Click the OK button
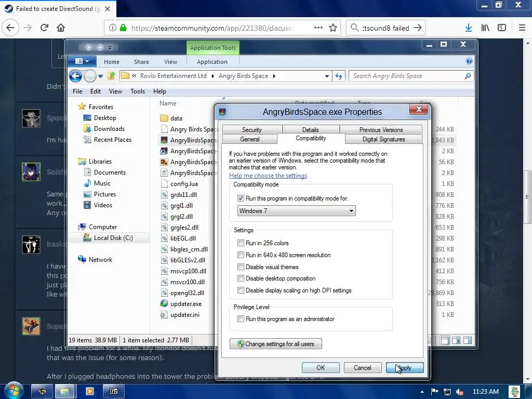 321,368
